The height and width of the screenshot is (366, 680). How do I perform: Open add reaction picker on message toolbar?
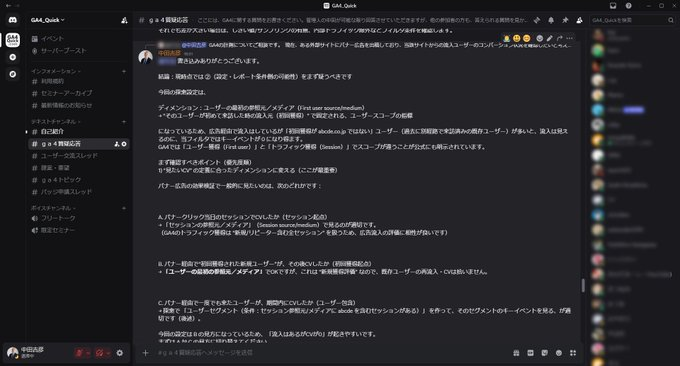(x=539, y=39)
